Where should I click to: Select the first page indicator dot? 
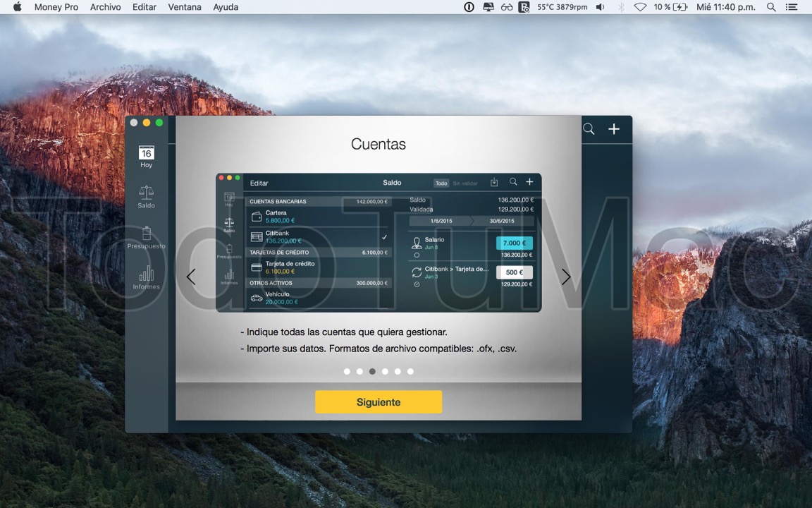point(347,371)
